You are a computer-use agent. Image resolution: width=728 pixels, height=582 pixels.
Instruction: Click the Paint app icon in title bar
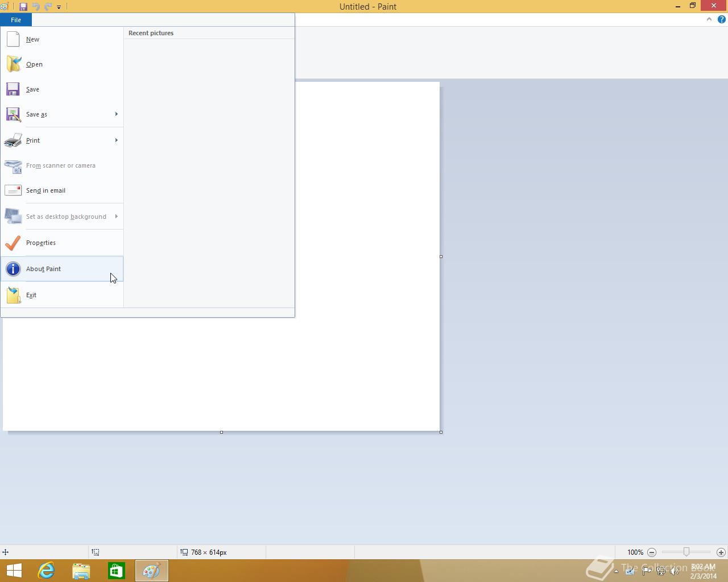(5, 7)
